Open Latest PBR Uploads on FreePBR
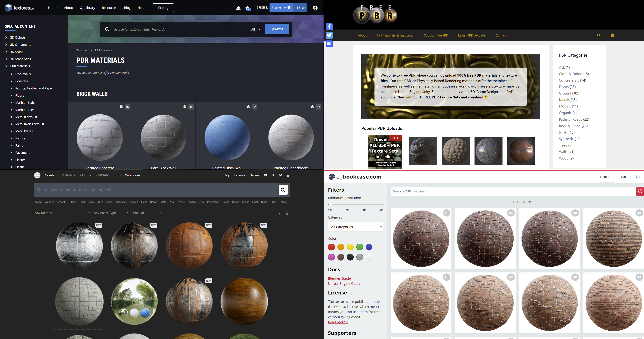The image size is (644, 339). [x=471, y=35]
